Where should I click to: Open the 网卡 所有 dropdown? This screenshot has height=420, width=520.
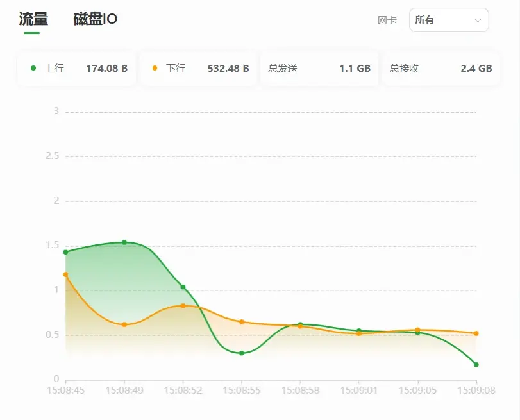tap(448, 20)
